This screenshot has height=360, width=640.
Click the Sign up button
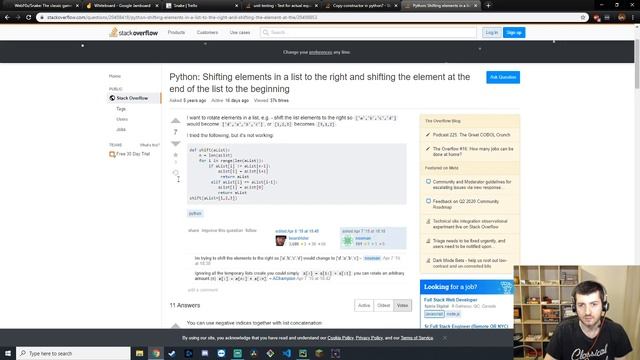(x=514, y=32)
